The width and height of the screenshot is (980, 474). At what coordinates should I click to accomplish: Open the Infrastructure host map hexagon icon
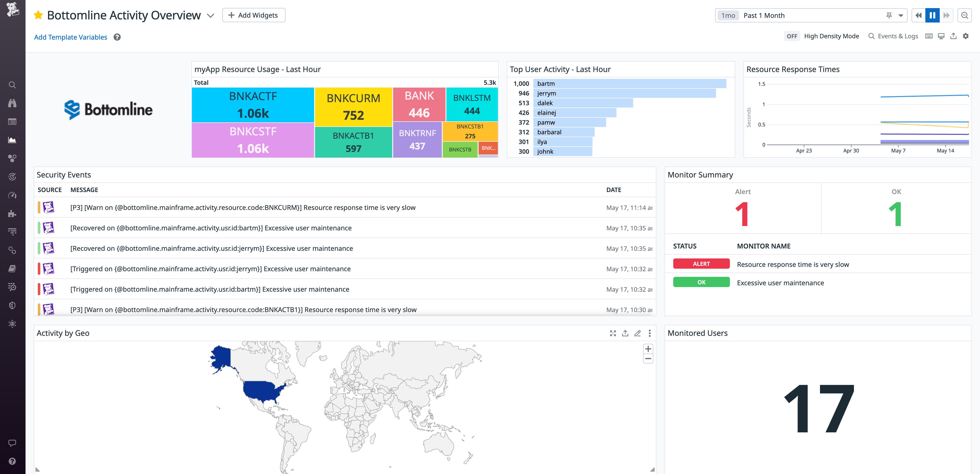tap(12, 158)
